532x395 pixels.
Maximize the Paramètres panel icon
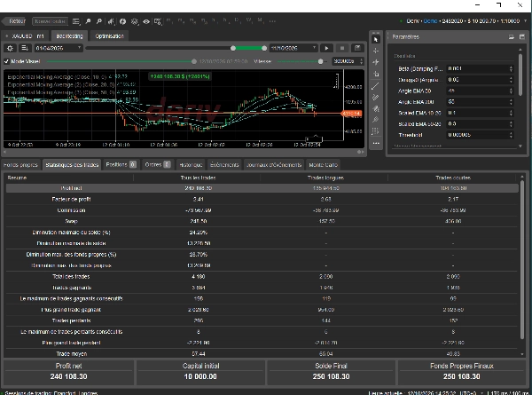coord(522,37)
